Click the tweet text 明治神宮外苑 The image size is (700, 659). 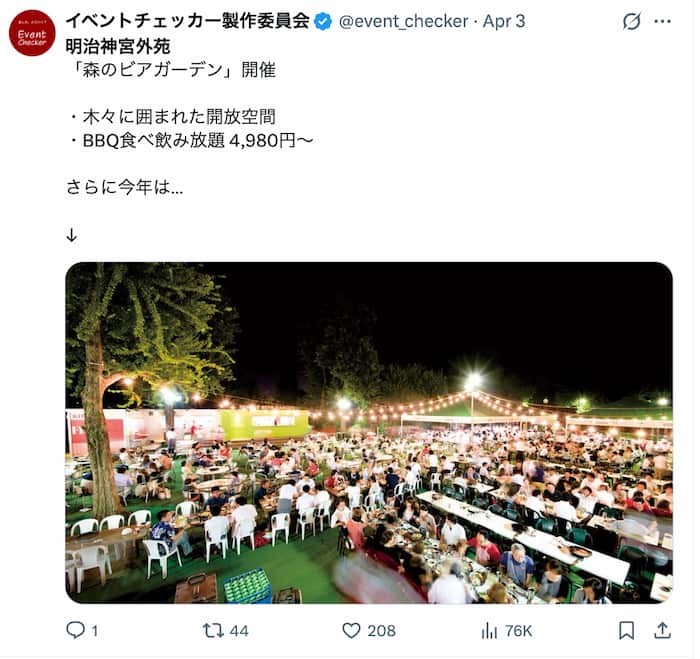(x=118, y=46)
